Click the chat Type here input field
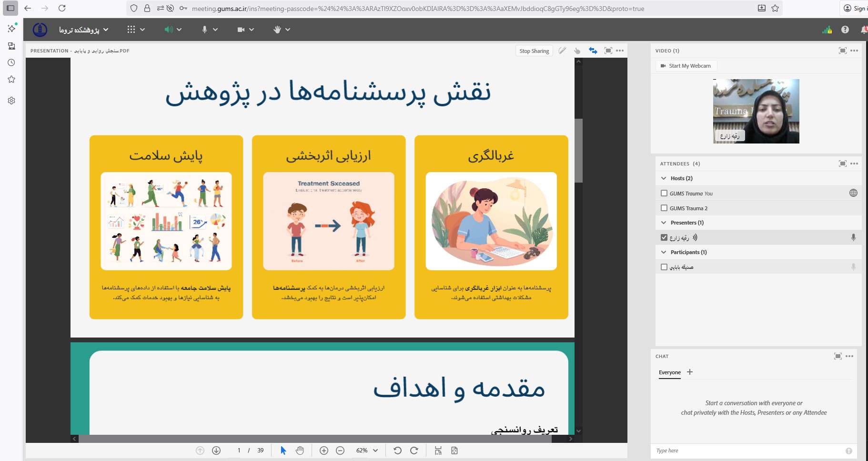This screenshot has height=461, width=868. [x=748, y=451]
